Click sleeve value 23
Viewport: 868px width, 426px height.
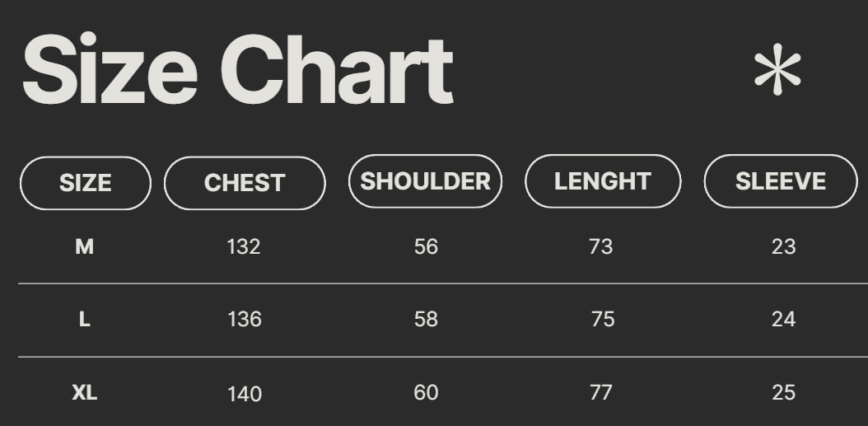pos(784,246)
